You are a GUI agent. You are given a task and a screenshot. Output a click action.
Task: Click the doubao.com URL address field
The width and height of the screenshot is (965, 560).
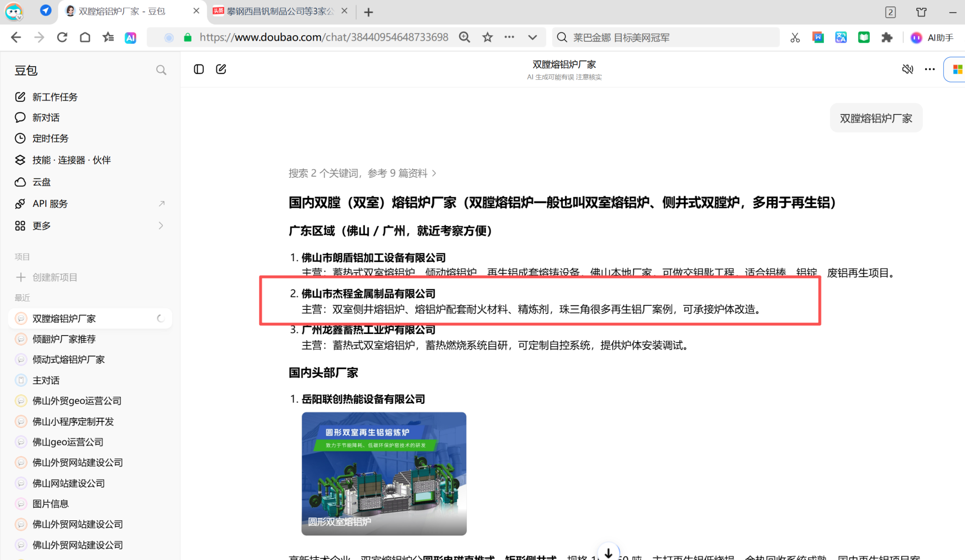click(324, 37)
